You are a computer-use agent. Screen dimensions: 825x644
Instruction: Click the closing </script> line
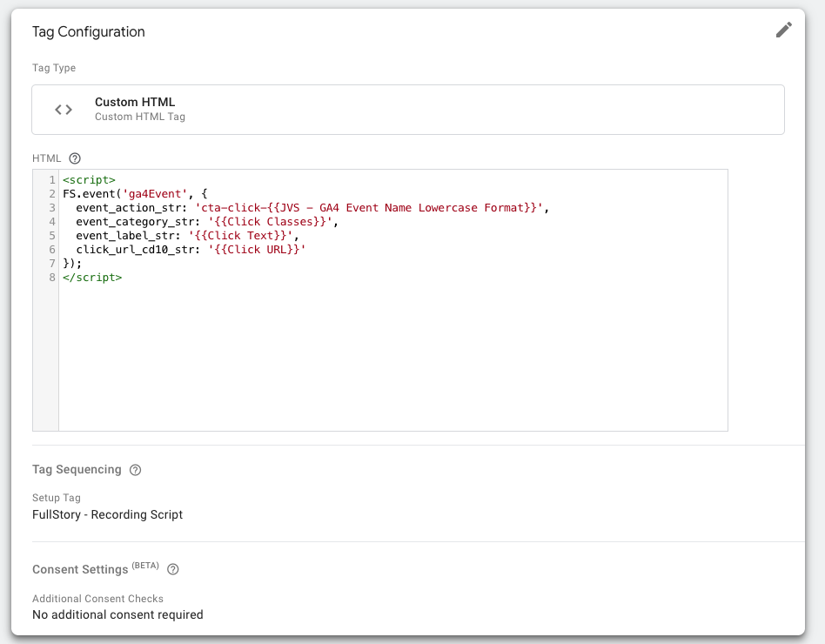[92, 278]
